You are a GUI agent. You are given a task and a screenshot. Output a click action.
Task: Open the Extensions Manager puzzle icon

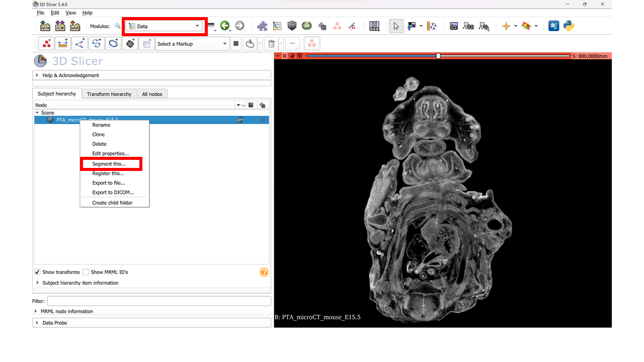click(262, 26)
